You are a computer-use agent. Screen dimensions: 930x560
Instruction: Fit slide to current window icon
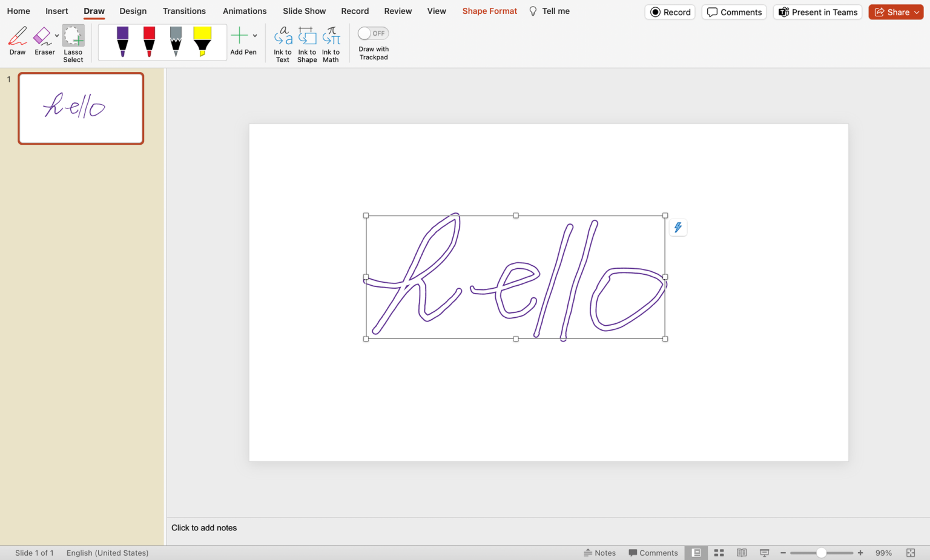coord(911,553)
